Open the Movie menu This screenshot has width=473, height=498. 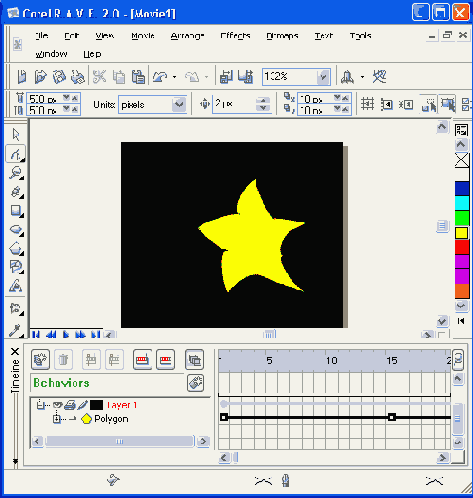[143, 36]
